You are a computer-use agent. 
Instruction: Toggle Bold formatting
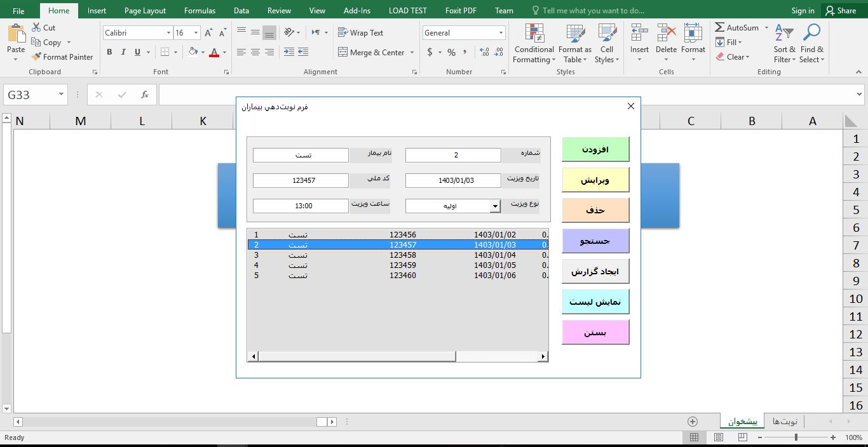tap(109, 52)
